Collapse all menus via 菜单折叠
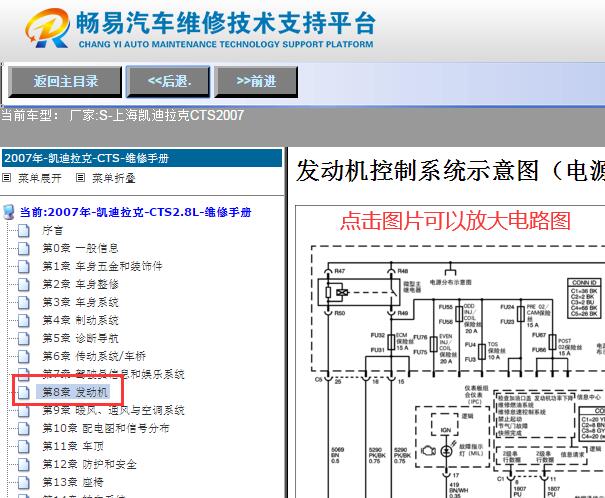This screenshot has width=605, height=498. (x=114, y=178)
